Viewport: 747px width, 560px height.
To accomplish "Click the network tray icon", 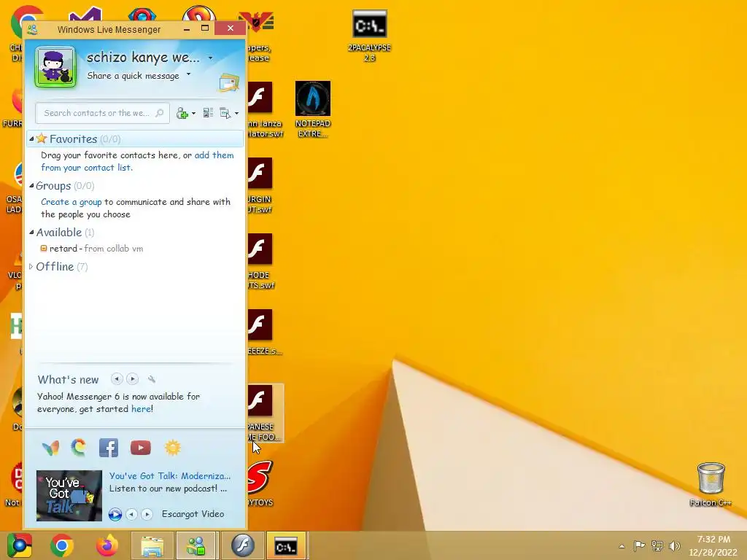I will [x=657, y=545].
